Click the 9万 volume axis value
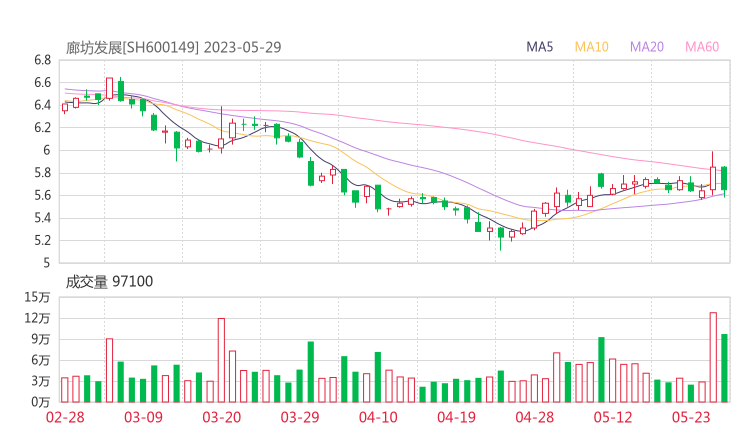 coord(41,339)
